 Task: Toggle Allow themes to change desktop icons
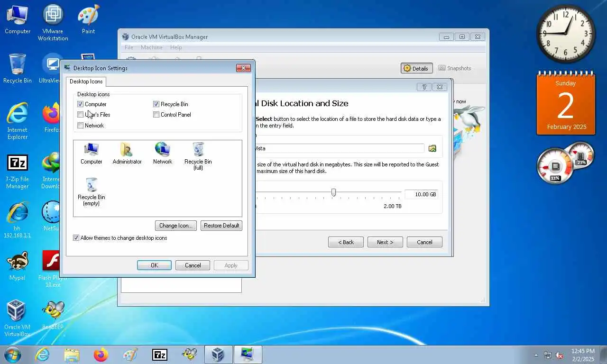pyautogui.click(x=76, y=238)
